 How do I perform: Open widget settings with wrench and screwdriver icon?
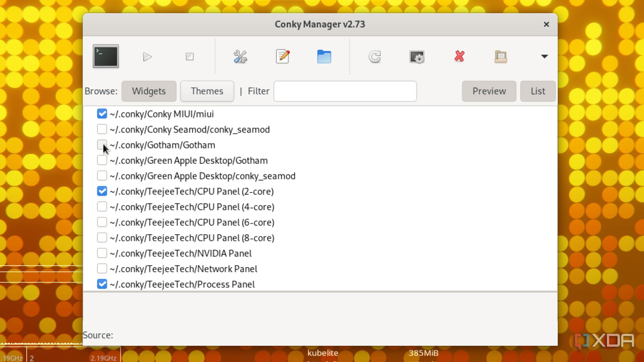[x=240, y=56]
